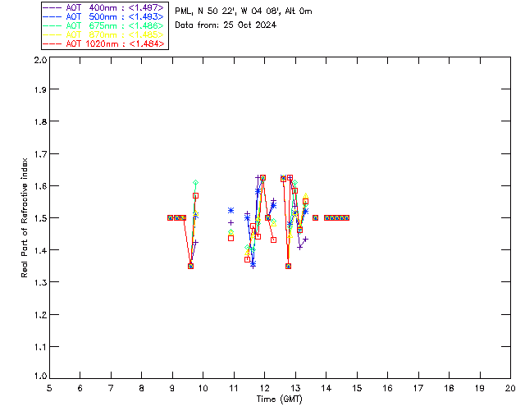Click the y-axis tick label 1.8

point(40,121)
